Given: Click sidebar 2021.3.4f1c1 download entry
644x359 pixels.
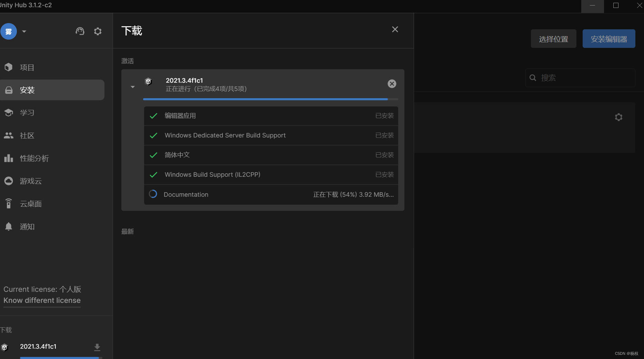Looking at the screenshot, I should [x=38, y=347].
